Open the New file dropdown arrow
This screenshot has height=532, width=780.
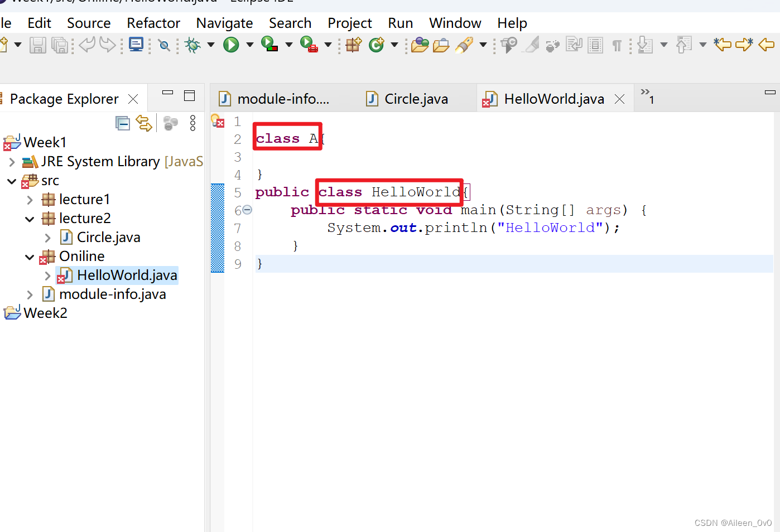18,45
